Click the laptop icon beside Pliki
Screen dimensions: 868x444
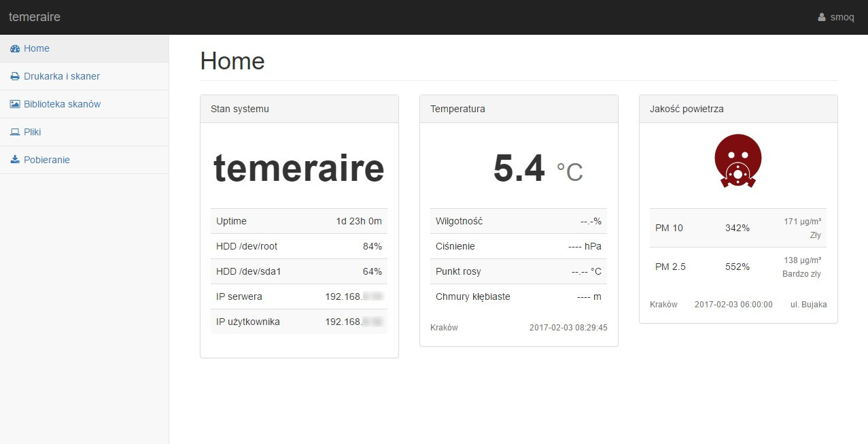tap(15, 133)
